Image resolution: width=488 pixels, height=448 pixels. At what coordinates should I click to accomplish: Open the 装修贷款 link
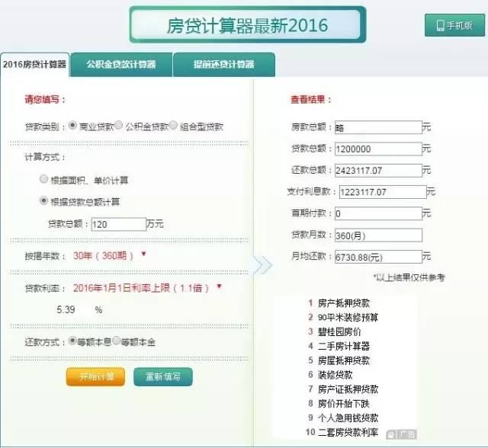point(335,375)
